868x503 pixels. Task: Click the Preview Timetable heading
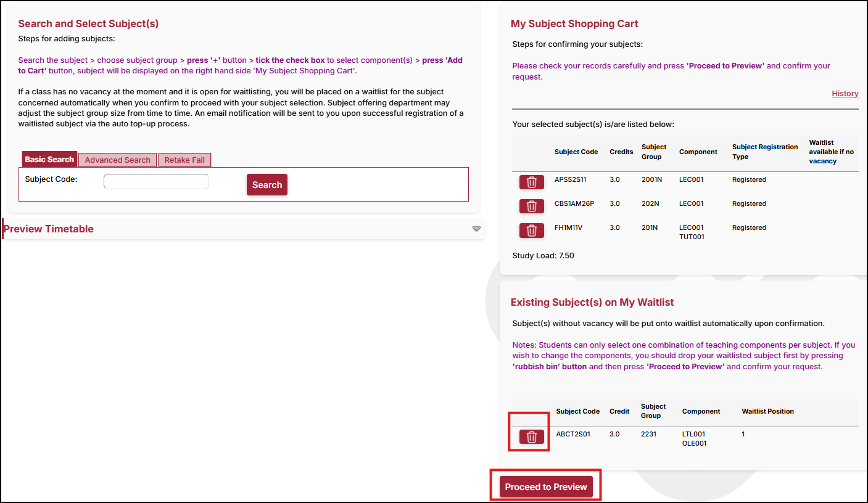click(49, 229)
